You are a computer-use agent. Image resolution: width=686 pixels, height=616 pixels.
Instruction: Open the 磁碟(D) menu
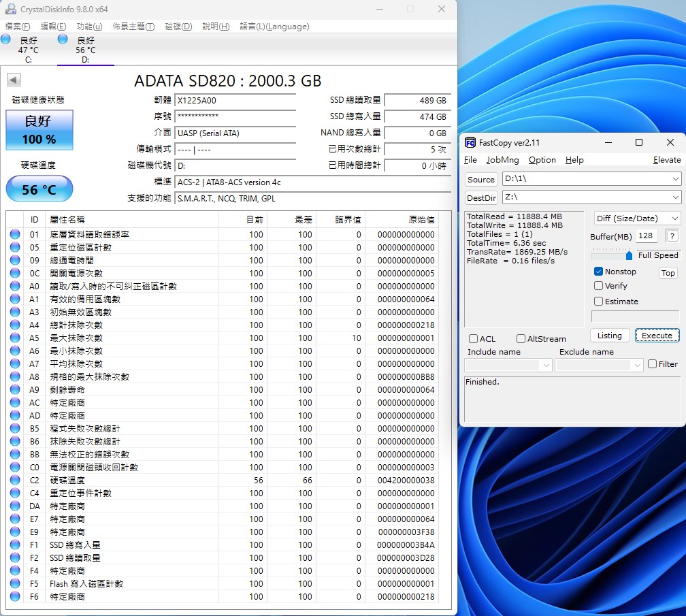tap(178, 27)
